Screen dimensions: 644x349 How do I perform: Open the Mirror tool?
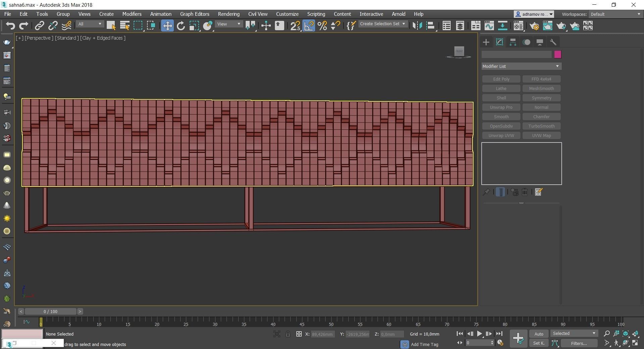[417, 26]
